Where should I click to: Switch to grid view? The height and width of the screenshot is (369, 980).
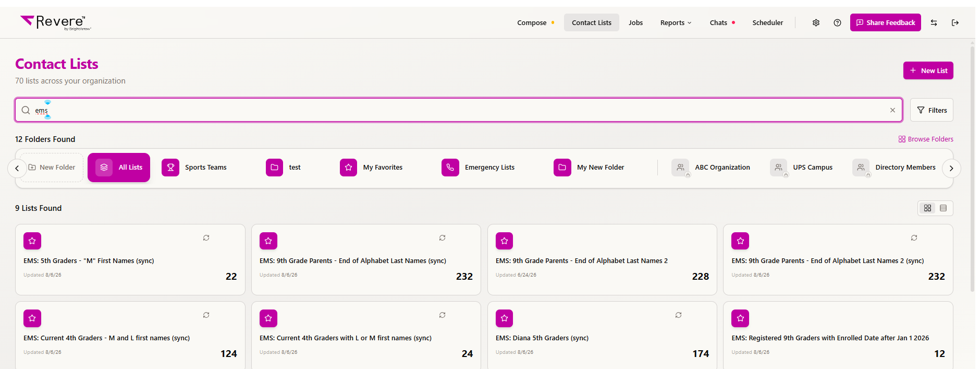point(927,208)
